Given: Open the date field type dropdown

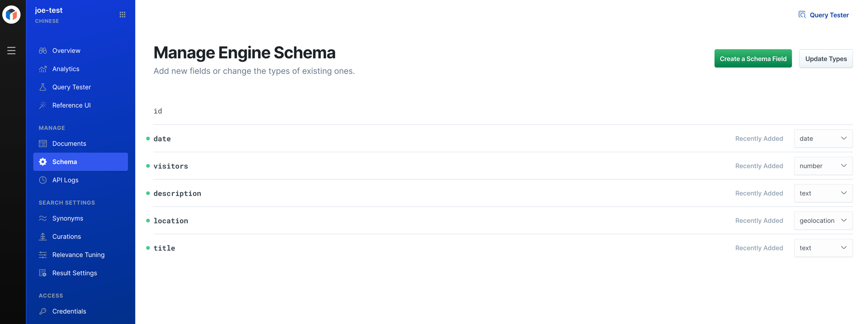Looking at the screenshot, I should pyautogui.click(x=823, y=138).
